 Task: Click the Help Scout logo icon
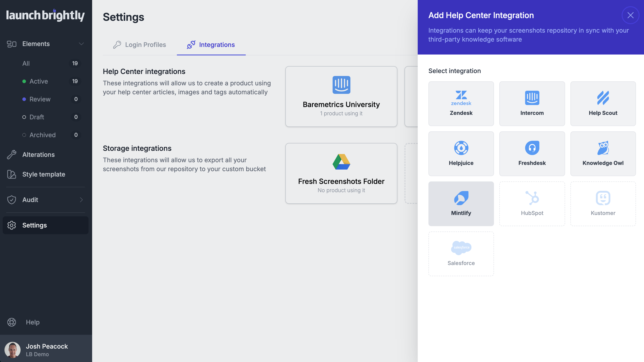coord(603,98)
